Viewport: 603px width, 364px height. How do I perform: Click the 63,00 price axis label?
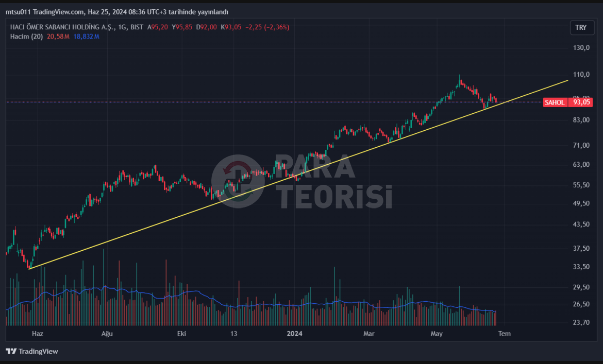(581, 164)
